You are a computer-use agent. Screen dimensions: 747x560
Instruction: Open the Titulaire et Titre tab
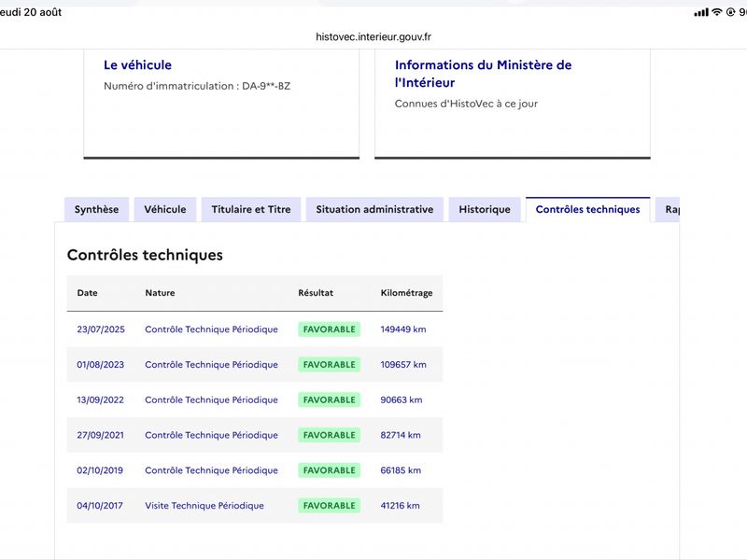pyautogui.click(x=251, y=209)
